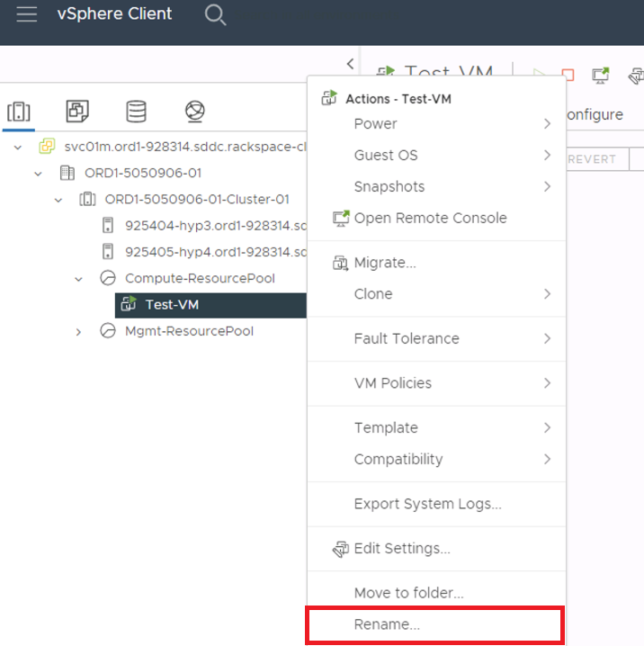Click the Compute-ResourcePool icon
The image size is (644, 646).
(x=108, y=278)
